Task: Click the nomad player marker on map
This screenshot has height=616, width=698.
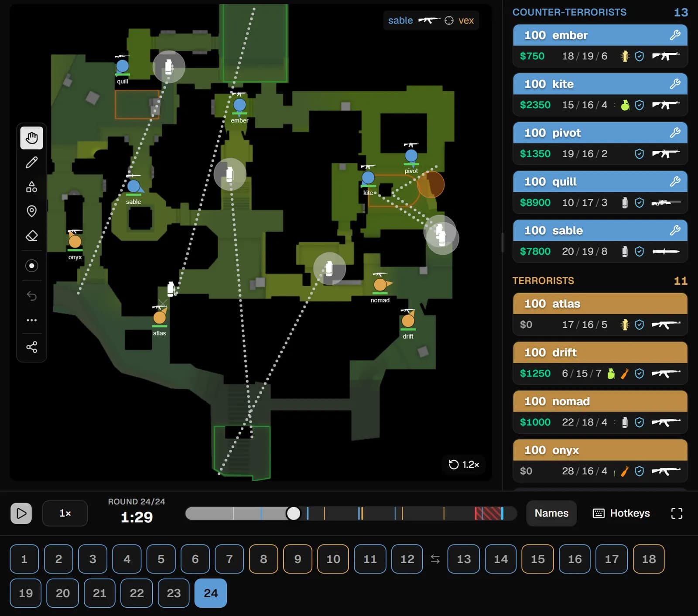Action: tap(380, 284)
